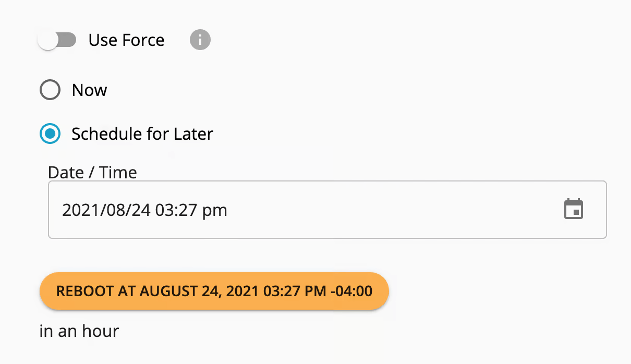Select the date text 2021/08/24 03:27 pm
Image resolution: width=631 pixels, height=364 pixels.
(145, 210)
